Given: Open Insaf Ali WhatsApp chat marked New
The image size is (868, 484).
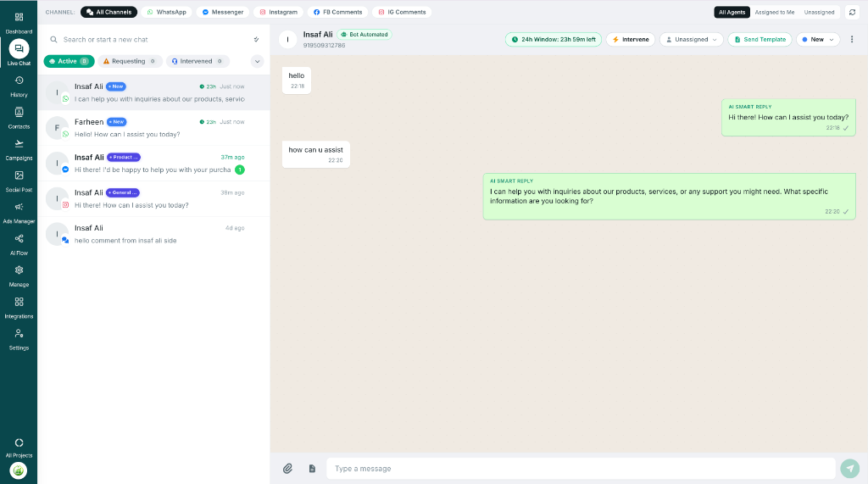Looking at the screenshot, I should (154, 92).
